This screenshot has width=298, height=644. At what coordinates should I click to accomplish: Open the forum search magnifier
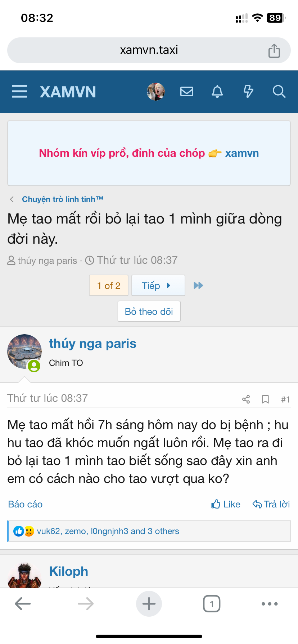279,92
